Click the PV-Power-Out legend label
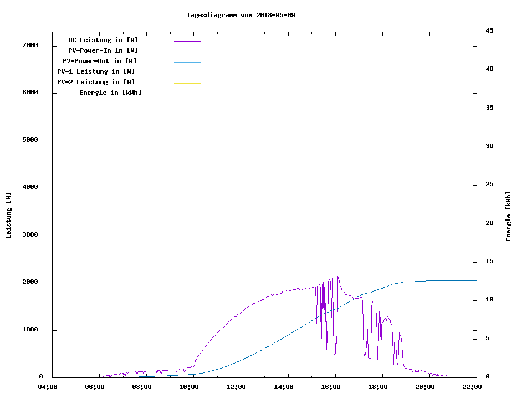Viewport: 532px width, 399px height. (x=100, y=61)
